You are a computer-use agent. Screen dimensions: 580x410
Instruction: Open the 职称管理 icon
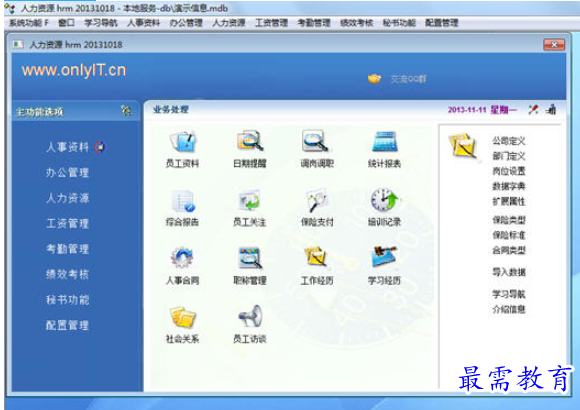pyautogui.click(x=250, y=258)
